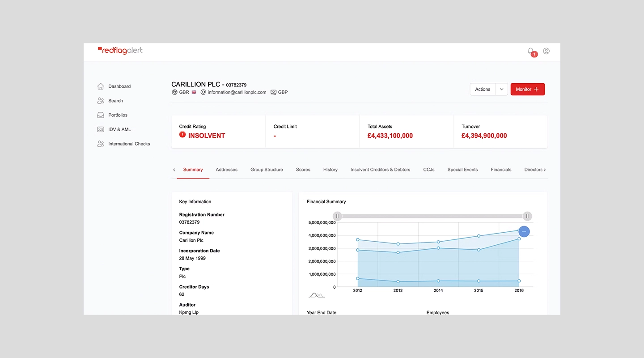The image size is (644, 358).
Task: Open International Checks in the sidebar
Action: pos(129,144)
